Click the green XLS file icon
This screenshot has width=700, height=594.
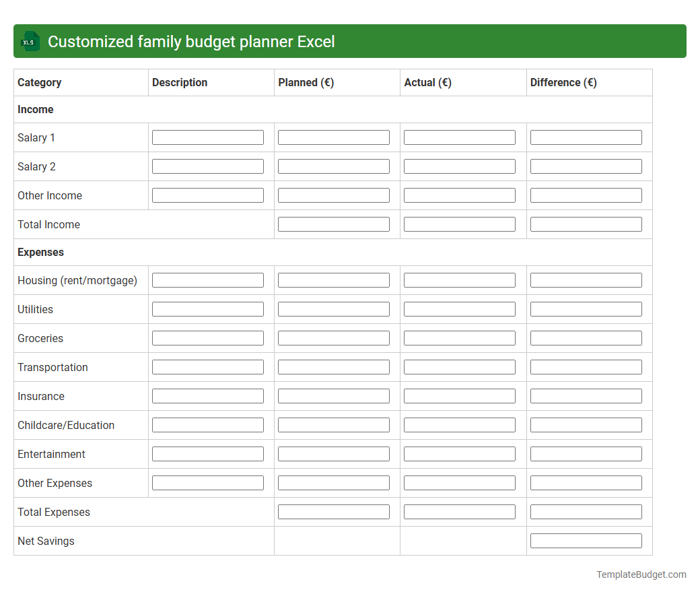(30, 41)
